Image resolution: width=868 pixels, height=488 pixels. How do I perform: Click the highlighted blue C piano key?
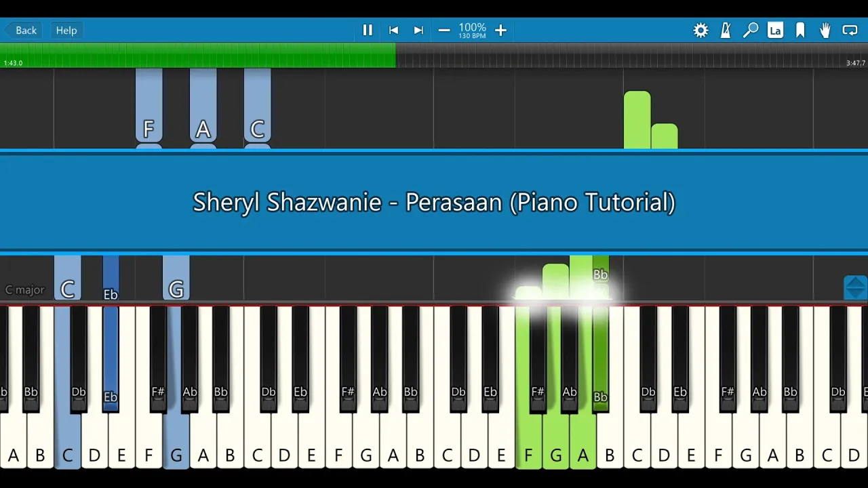[67, 441]
